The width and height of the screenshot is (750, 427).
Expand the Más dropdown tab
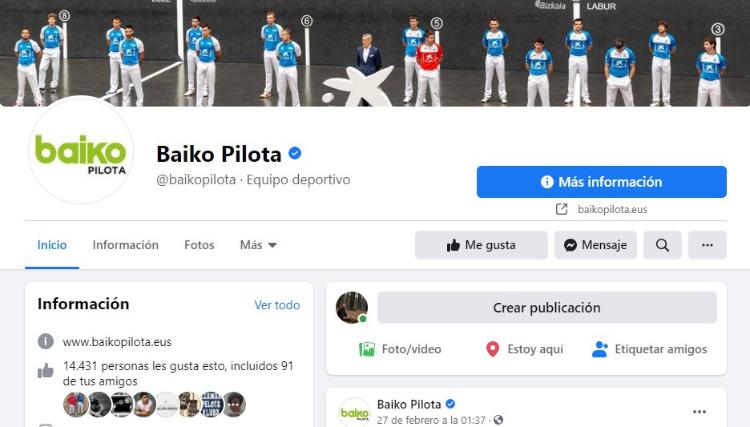coord(258,245)
